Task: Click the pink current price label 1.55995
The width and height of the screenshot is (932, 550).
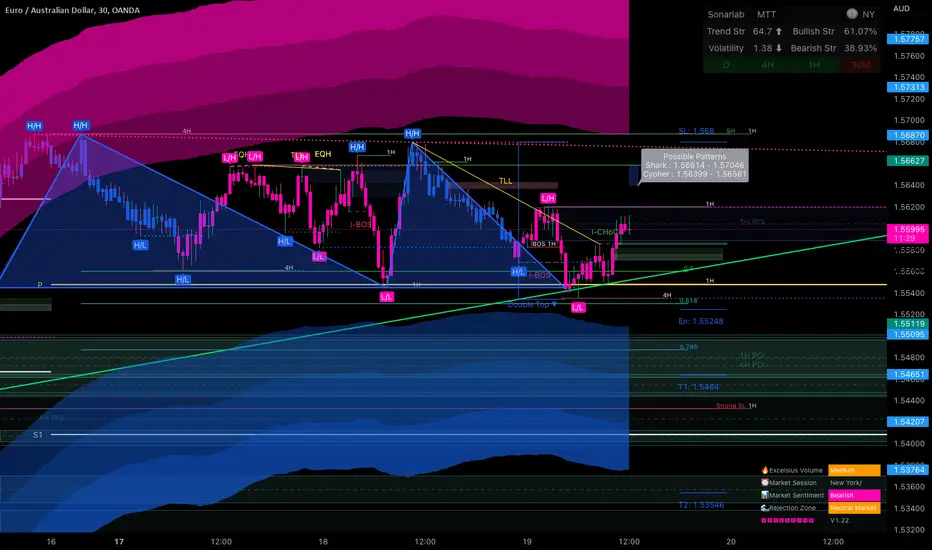Action: (908, 229)
